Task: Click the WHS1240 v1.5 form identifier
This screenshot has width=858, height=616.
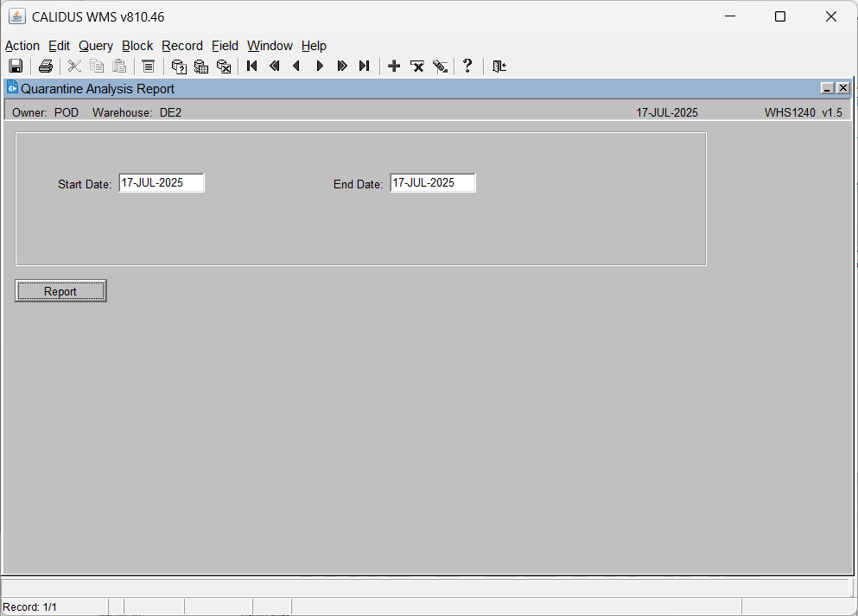Action: pos(804,112)
